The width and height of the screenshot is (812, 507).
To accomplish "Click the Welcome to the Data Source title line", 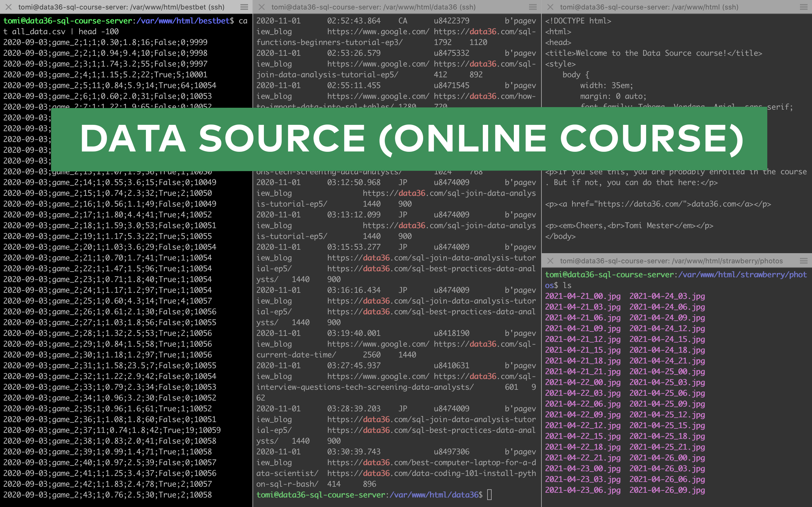I will coord(654,53).
